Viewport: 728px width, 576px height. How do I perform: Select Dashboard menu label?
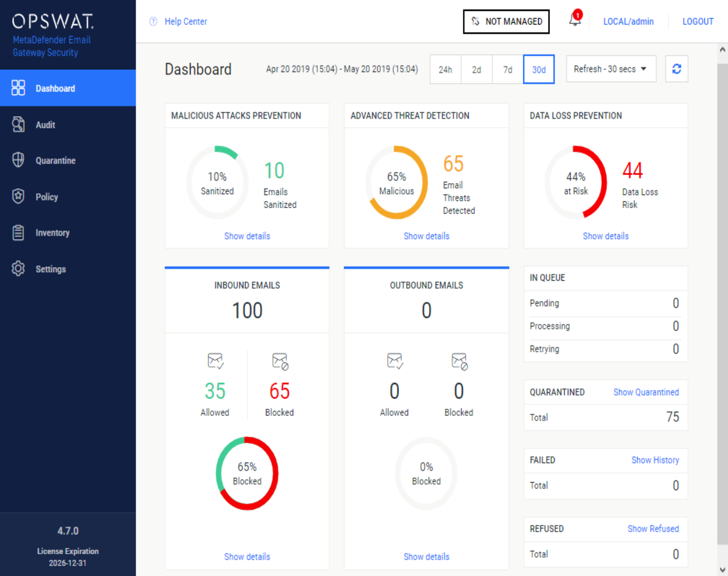click(55, 88)
